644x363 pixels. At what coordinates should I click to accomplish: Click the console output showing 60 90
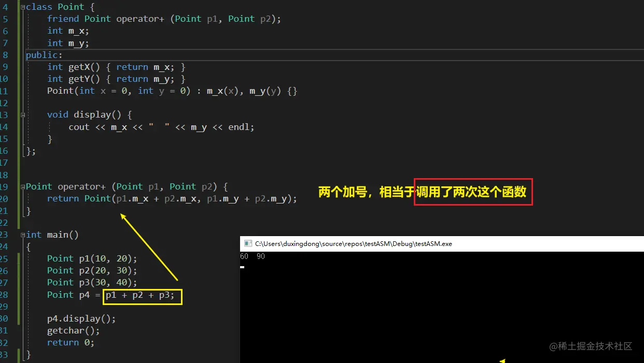coord(251,256)
